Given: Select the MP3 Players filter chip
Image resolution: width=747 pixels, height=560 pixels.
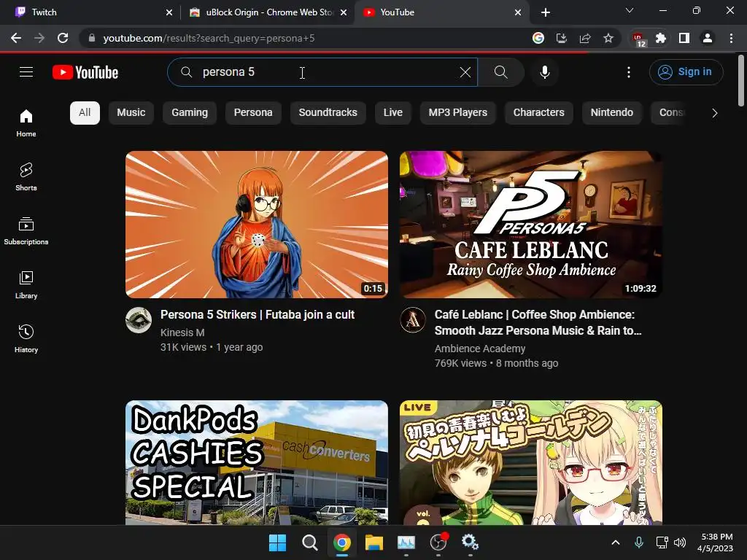Looking at the screenshot, I should (458, 113).
